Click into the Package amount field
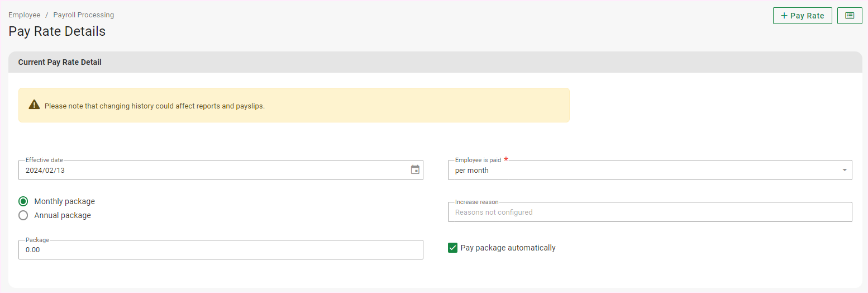This screenshot has height=293, width=868. (x=221, y=250)
